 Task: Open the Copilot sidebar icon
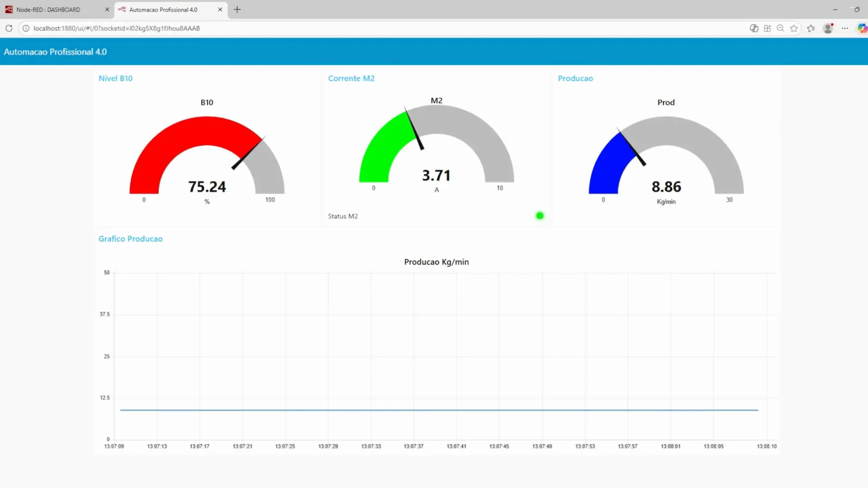point(862,28)
